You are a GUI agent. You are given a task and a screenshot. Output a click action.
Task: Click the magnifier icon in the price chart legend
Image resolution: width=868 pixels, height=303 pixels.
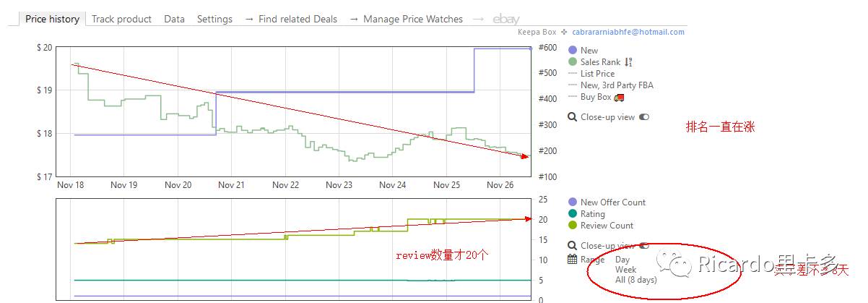coord(572,117)
